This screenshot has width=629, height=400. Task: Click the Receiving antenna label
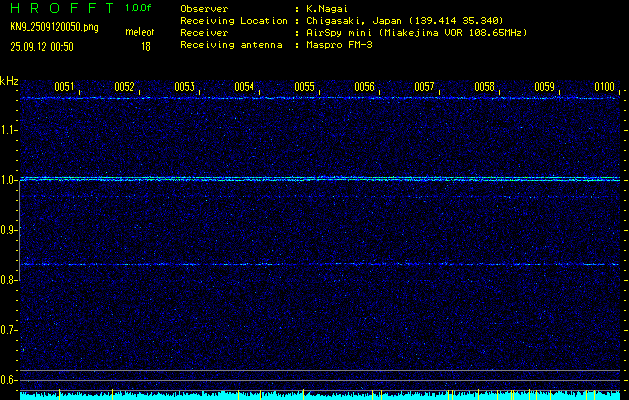[231, 45]
